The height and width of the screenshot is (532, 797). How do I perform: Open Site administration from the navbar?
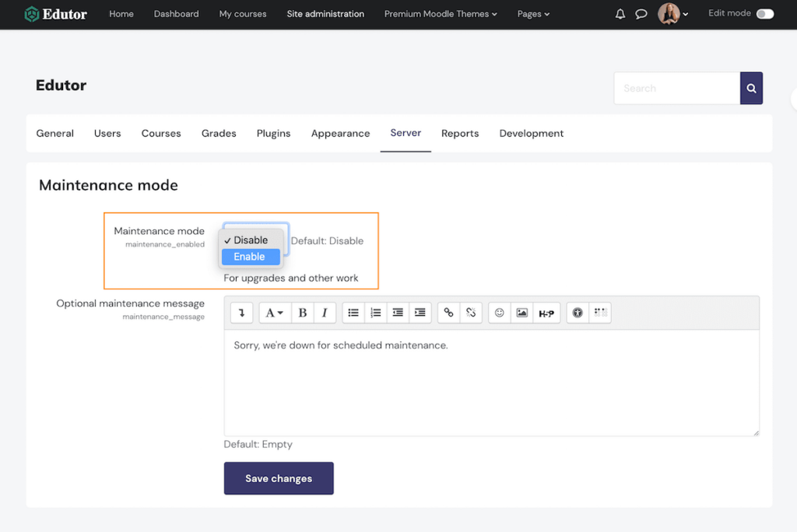(325, 13)
